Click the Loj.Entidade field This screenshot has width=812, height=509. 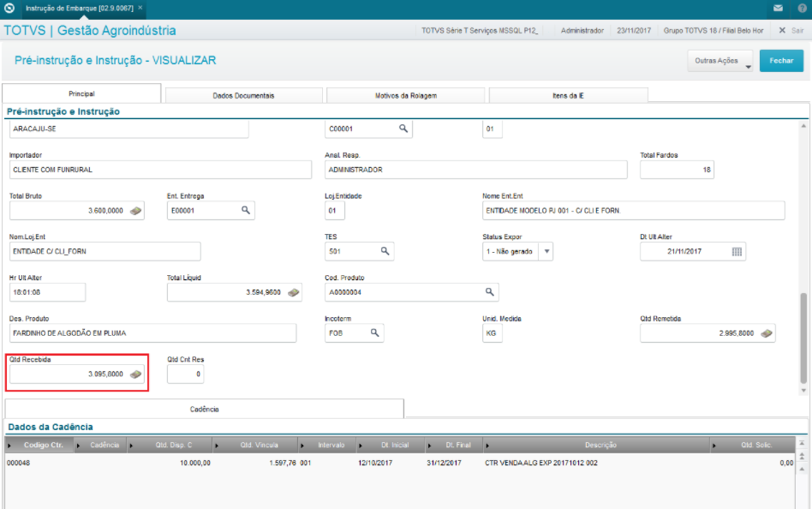(335, 211)
